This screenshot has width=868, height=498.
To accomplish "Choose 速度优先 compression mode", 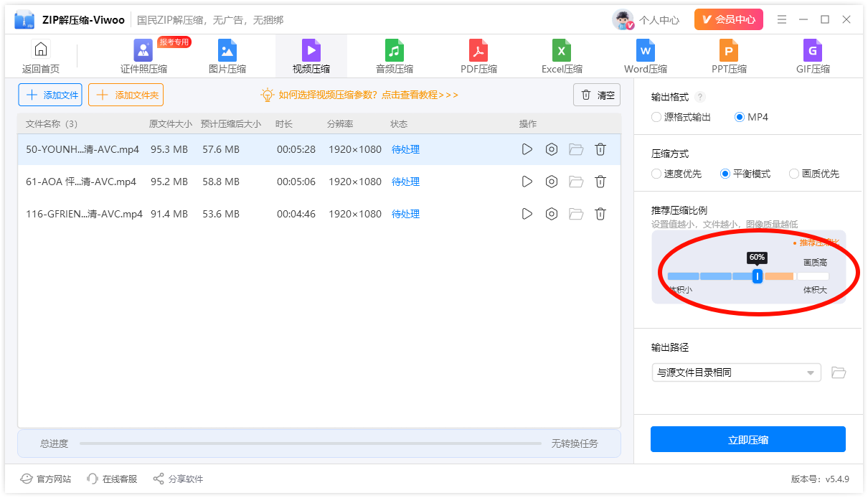I will click(x=676, y=174).
